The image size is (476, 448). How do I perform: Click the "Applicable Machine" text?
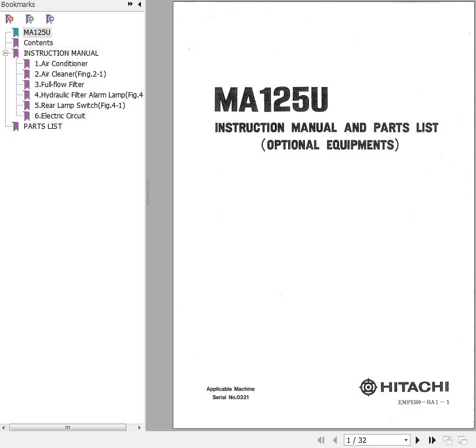click(x=231, y=389)
